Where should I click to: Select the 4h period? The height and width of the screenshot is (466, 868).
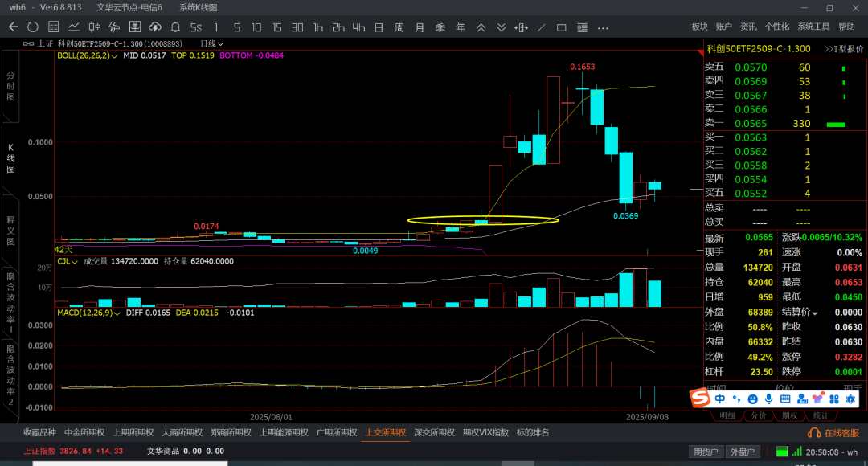pyautogui.click(x=358, y=27)
